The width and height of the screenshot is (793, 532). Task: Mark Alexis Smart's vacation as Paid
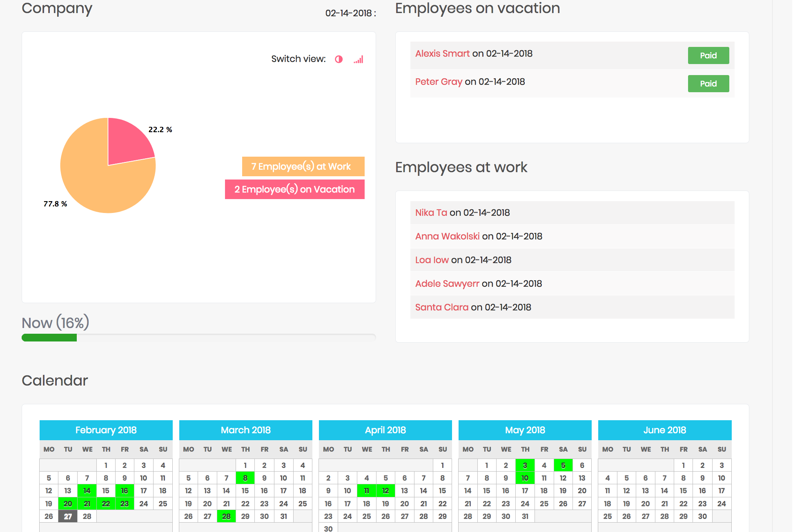click(x=708, y=55)
